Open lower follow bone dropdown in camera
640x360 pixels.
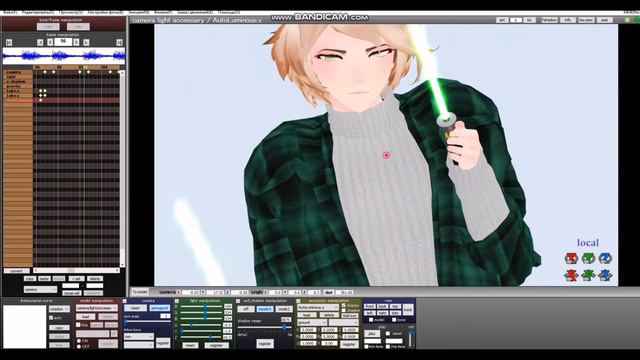pyautogui.click(x=139, y=345)
